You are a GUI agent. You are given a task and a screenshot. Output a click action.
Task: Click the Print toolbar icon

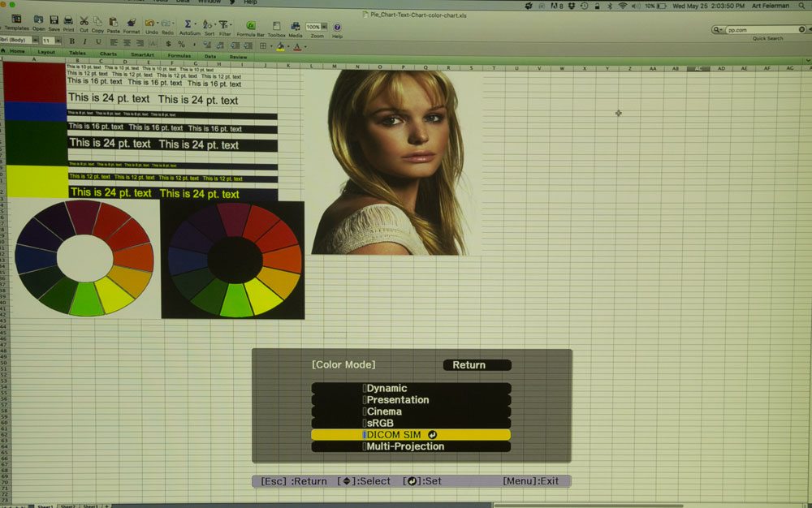pos(67,21)
